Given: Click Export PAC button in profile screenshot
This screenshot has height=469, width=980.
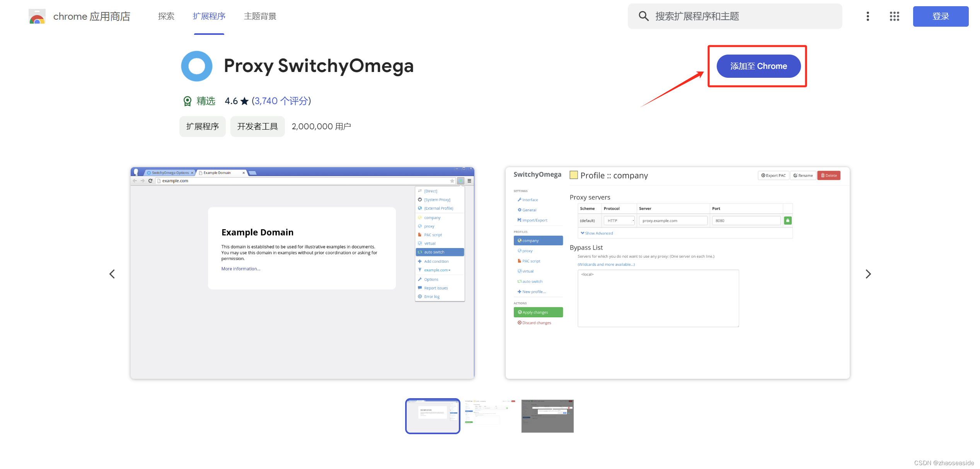Looking at the screenshot, I should pyautogui.click(x=774, y=175).
